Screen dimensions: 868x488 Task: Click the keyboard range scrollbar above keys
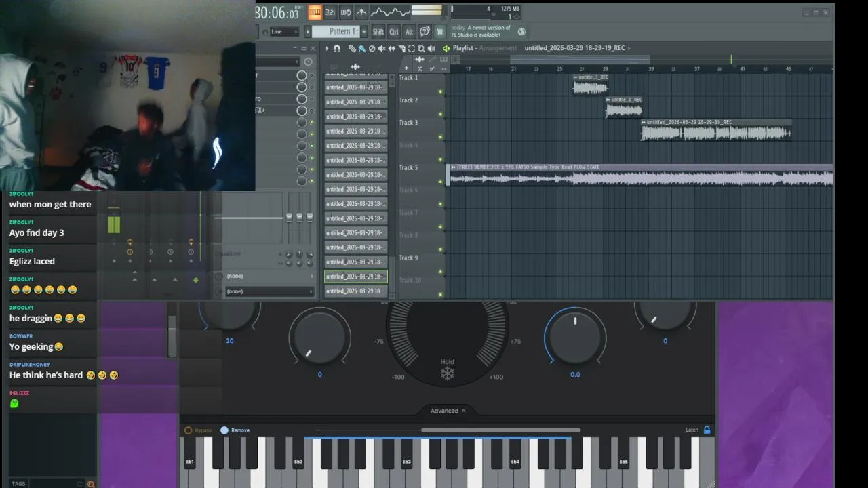point(501,430)
